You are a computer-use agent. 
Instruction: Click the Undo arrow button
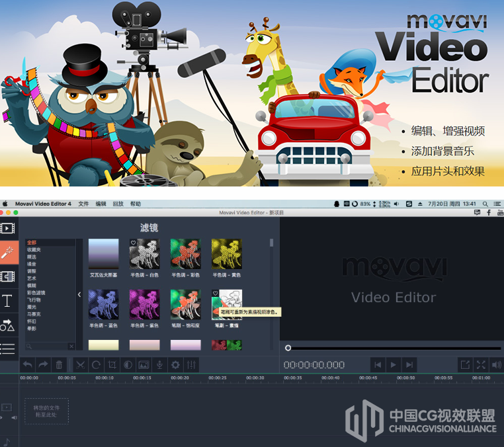(x=28, y=365)
